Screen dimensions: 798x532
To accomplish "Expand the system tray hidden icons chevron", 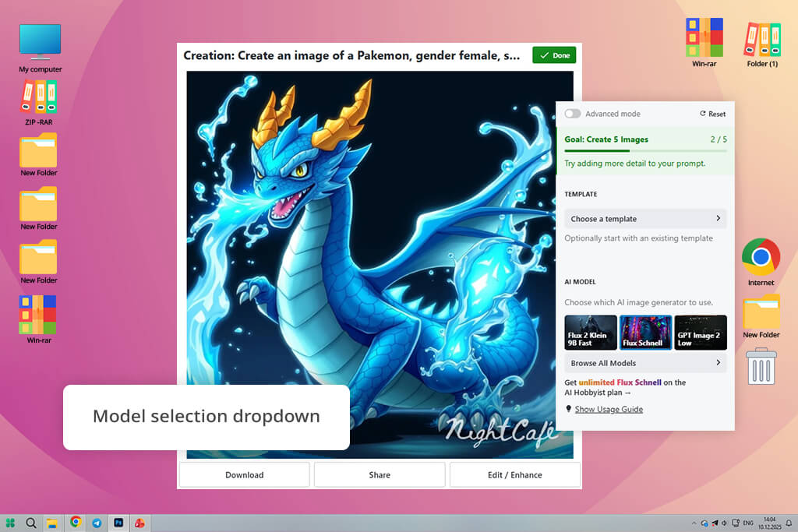I will pos(694,523).
